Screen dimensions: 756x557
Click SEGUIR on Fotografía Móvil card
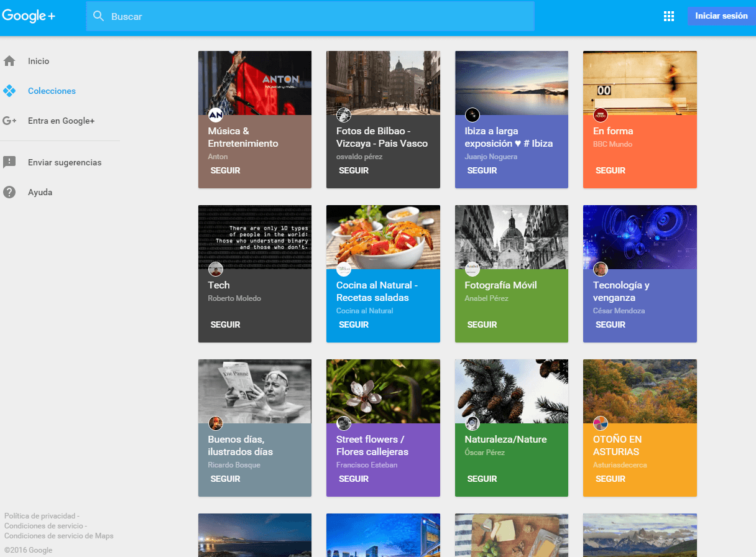[482, 325]
